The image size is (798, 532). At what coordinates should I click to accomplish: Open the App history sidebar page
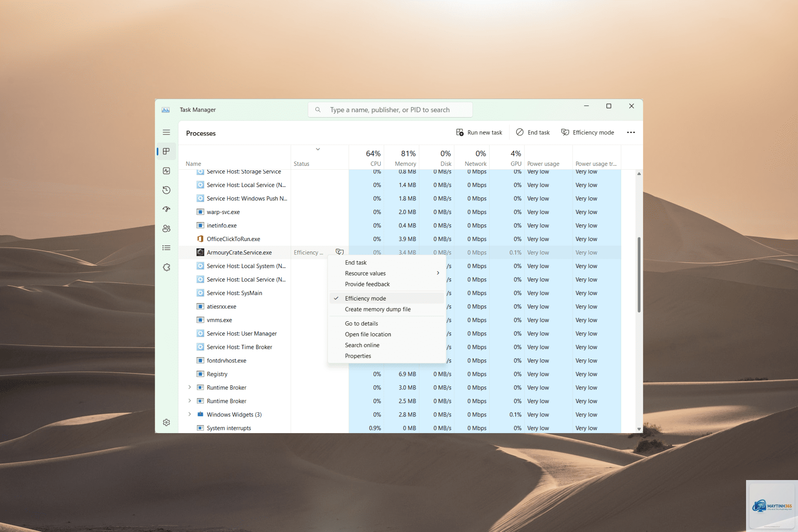click(x=166, y=190)
